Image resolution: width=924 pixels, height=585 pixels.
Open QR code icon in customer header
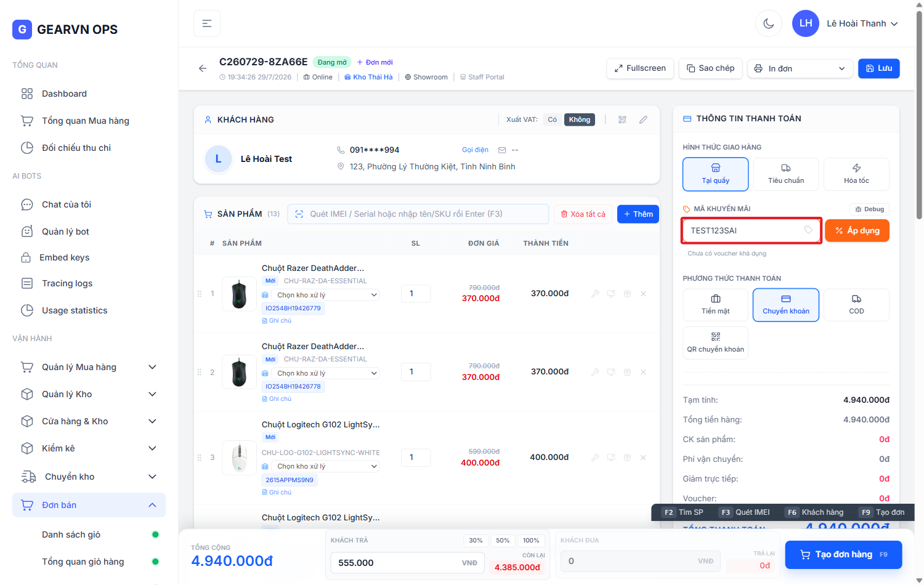[622, 119]
